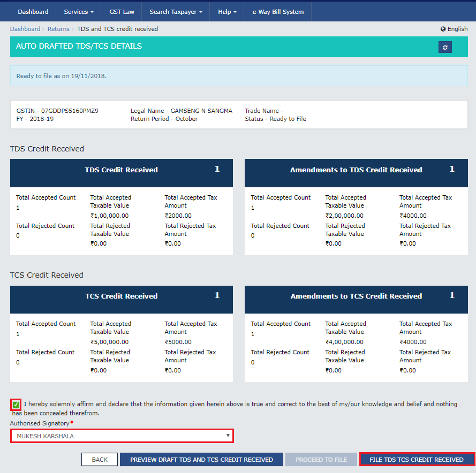Click Preview Draft TDS and TCS Credit Received
476x473 pixels.
[x=201, y=459]
